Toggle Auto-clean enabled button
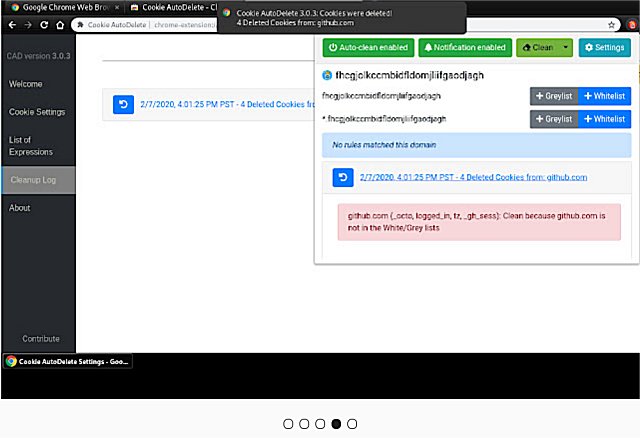The width and height of the screenshot is (640, 438). 368,47
